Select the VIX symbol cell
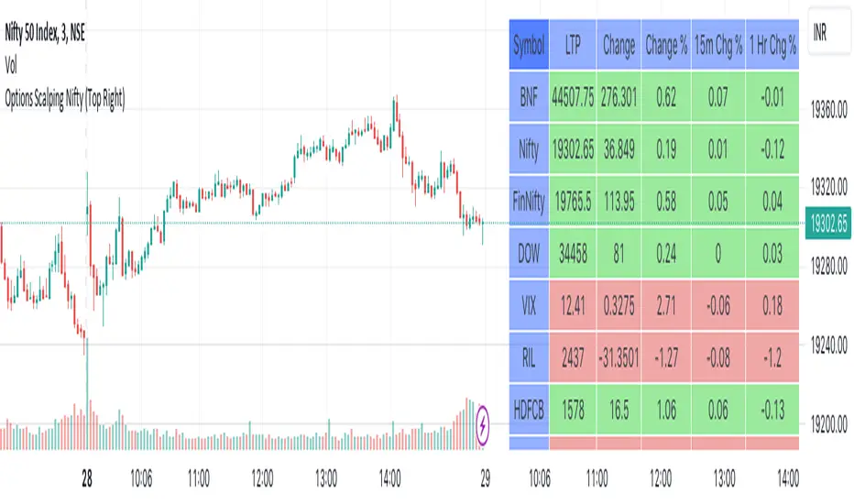The width and height of the screenshot is (854, 504). pyautogui.click(x=528, y=306)
